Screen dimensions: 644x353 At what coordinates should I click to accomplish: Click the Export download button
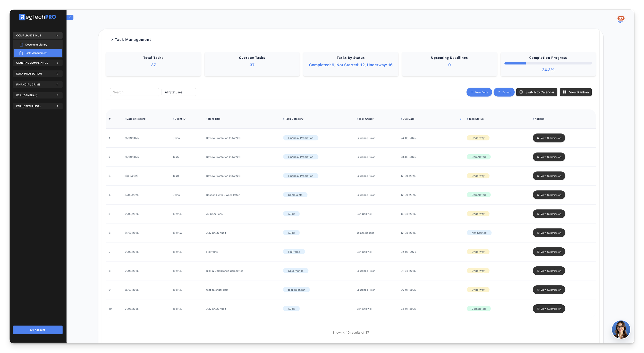pyautogui.click(x=504, y=92)
